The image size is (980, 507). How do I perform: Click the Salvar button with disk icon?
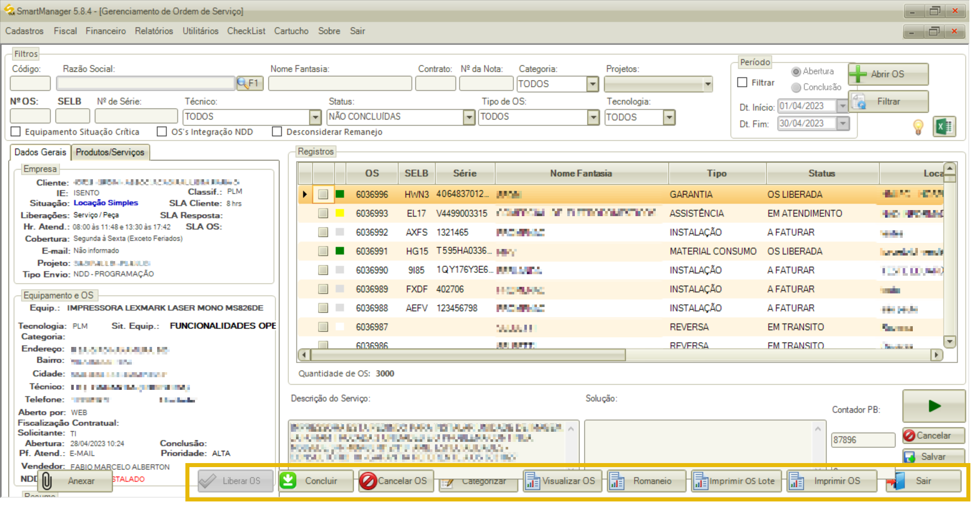[x=934, y=457]
